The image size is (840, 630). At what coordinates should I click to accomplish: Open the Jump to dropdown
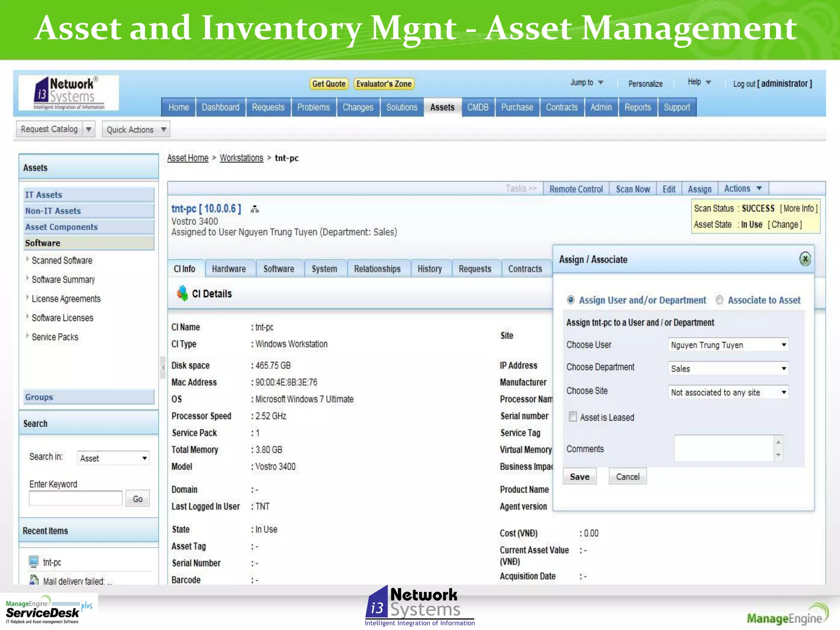tap(587, 82)
